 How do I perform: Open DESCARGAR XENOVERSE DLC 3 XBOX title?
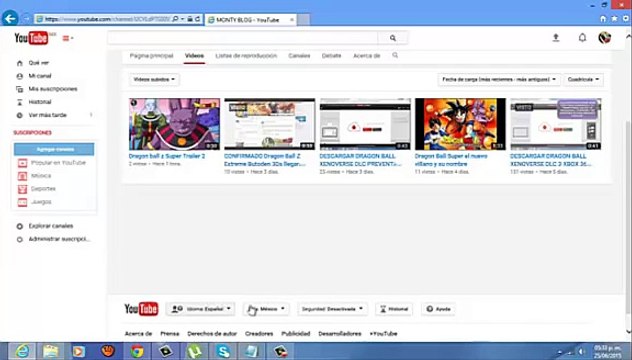551,160
